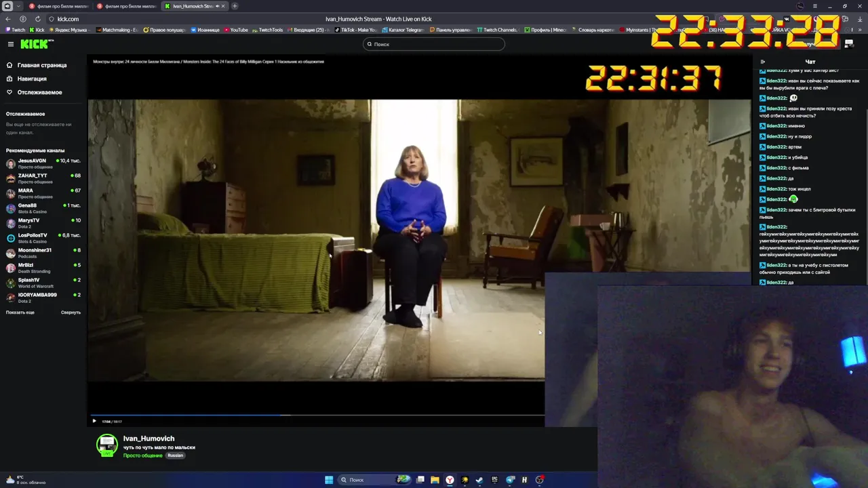Switch to second фильм про билли миллигана tab
868x488 pixels.
coord(126,6)
